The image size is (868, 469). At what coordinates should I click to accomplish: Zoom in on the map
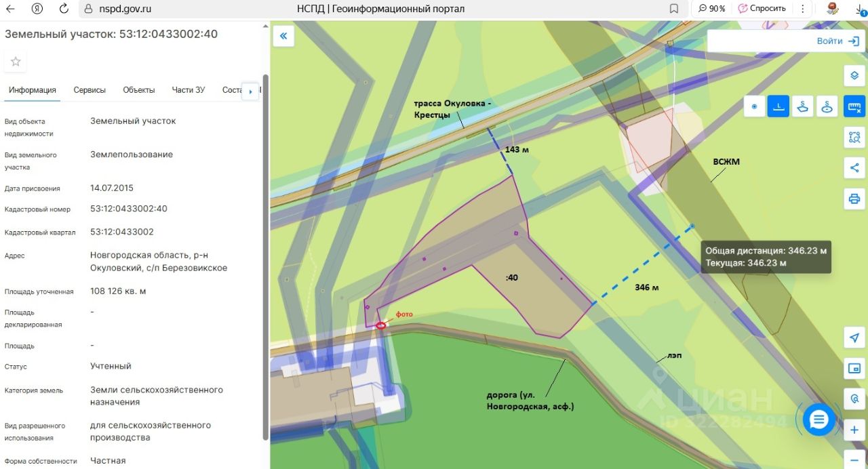[x=854, y=430]
